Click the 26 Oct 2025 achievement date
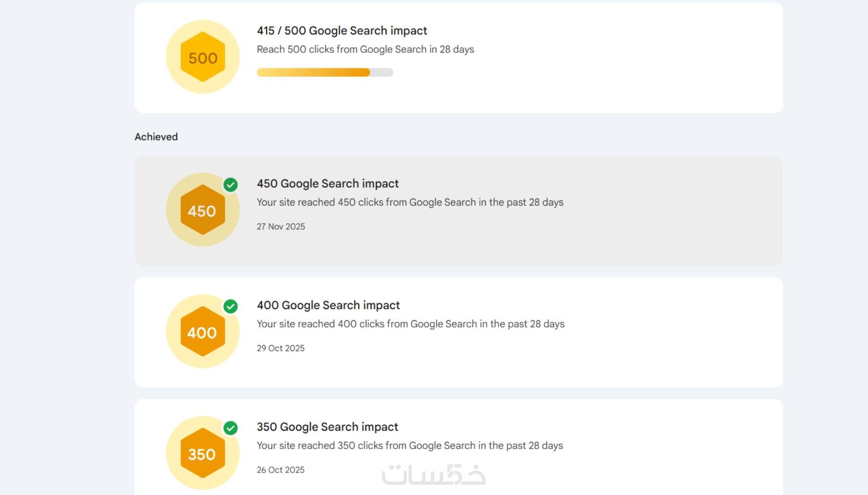This screenshot has height=495, width=868. [280, 470]
